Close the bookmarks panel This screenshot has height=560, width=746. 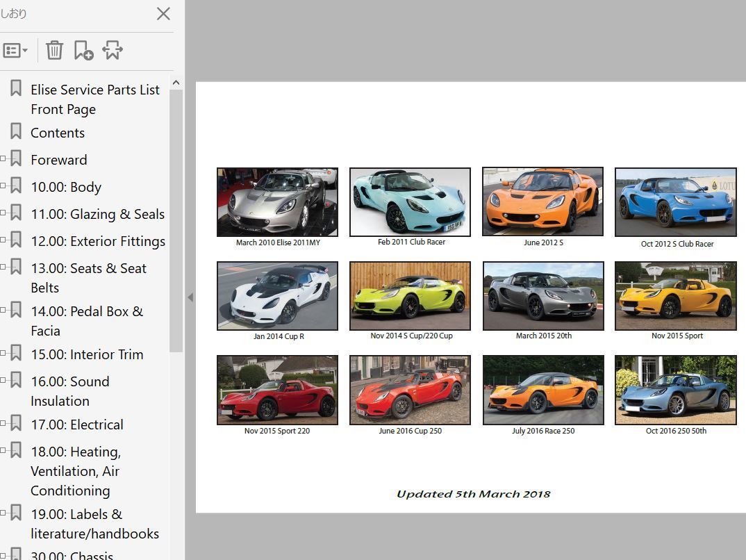pyautogui.click(x=163, y=14)
